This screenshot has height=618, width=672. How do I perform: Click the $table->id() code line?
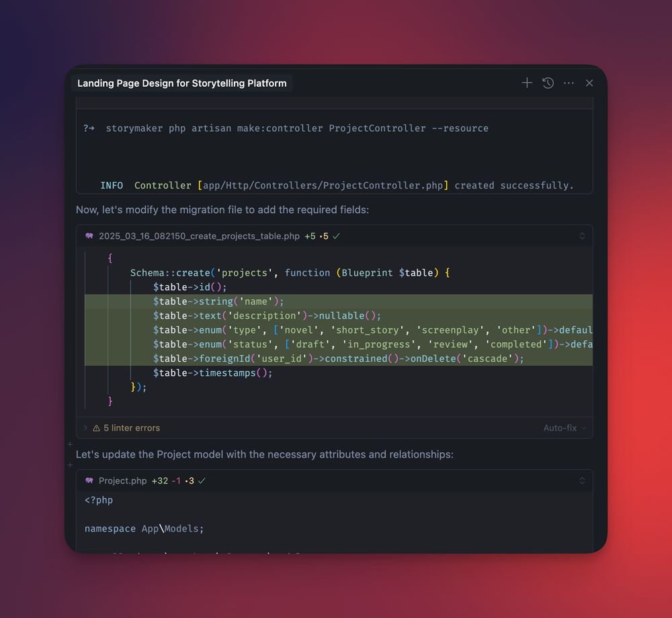190,287
